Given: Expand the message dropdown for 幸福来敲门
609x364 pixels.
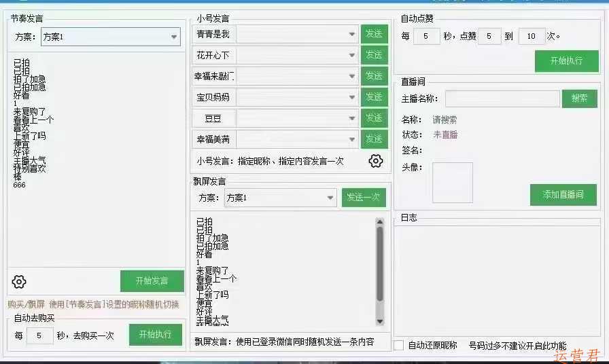Looking at the screenshot, I should pos(351,76).
